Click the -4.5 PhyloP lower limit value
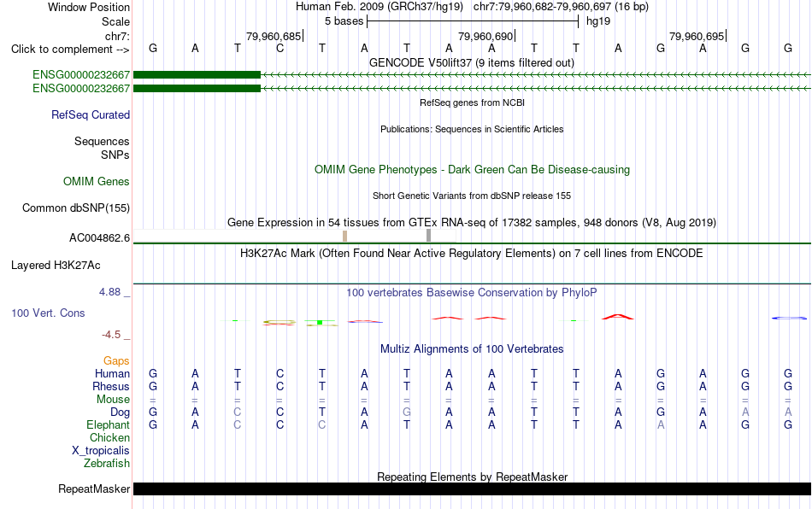 coord(111,335)
